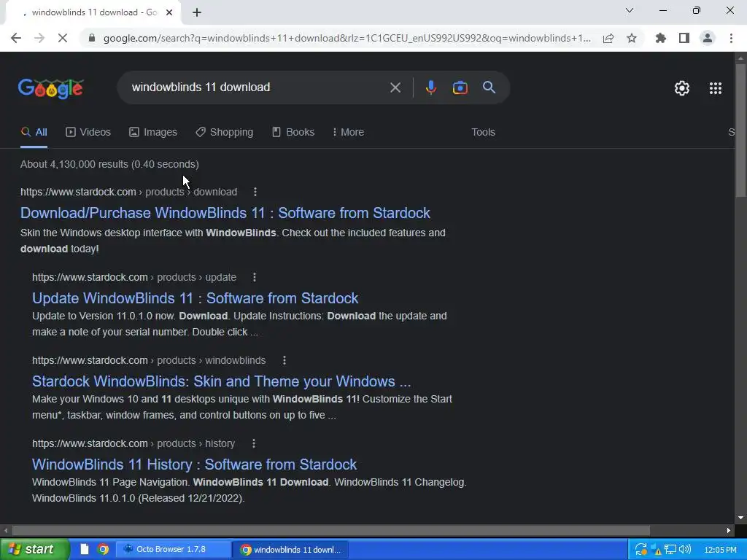
Task: Click the horizontal scrollbar thumb
Action: coord(331,531)
